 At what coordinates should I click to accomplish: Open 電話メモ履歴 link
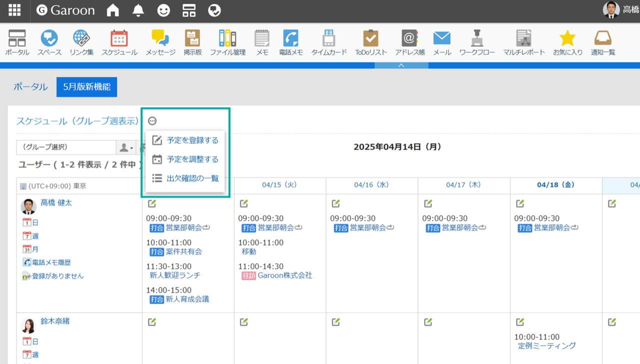46,262
